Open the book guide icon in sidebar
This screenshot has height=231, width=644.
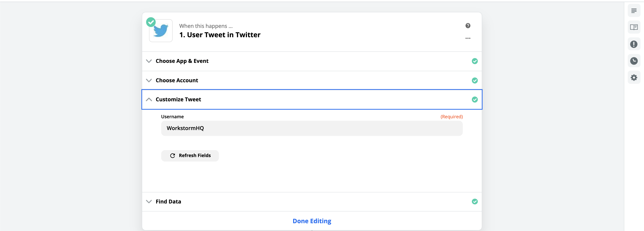tap(634, 27)
